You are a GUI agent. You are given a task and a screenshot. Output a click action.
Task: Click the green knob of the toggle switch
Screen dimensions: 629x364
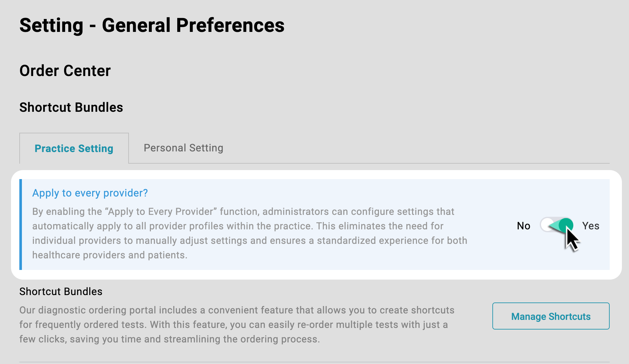point(566,225)
